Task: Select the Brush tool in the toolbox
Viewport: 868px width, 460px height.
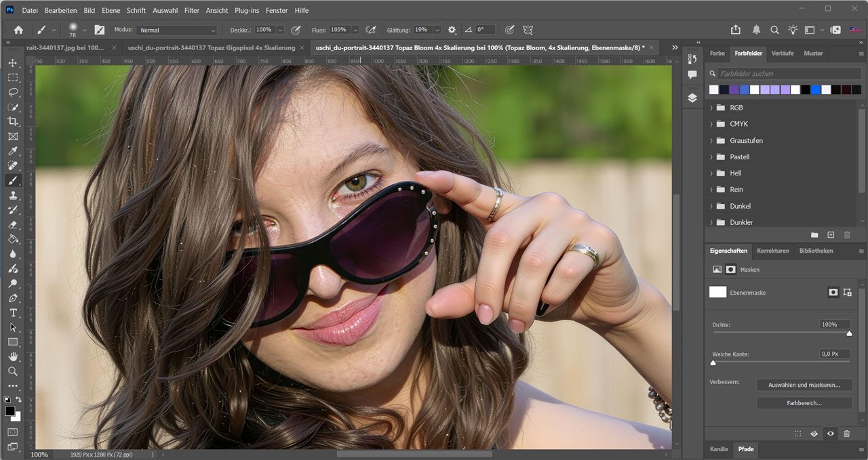Action: (13, 180)
